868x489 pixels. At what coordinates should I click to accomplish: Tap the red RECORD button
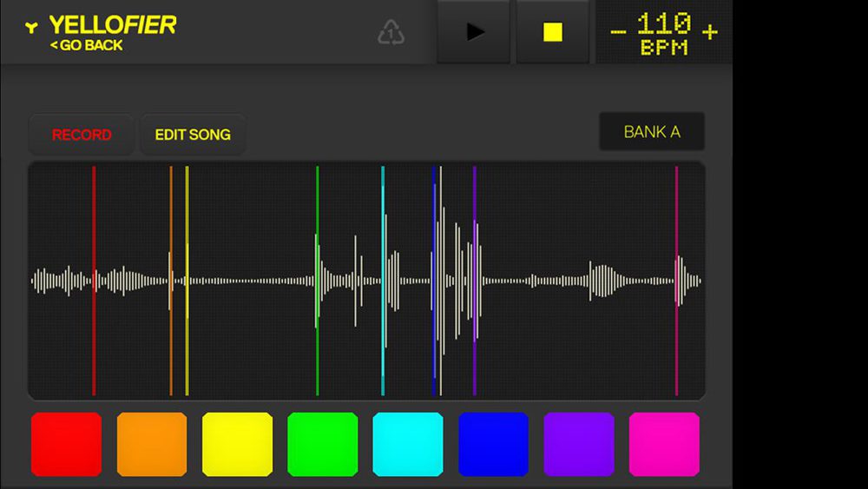82,135
